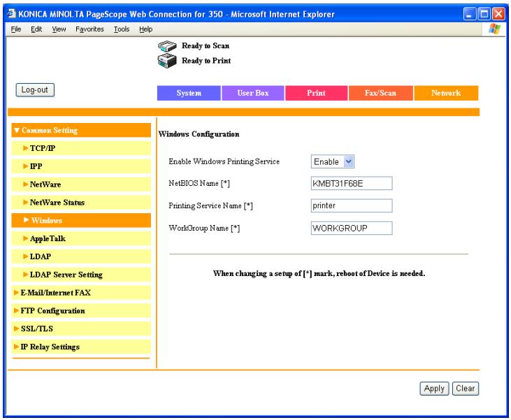511x420 pixels.
Task: Click the Clear button
Action: coord(466,389)
